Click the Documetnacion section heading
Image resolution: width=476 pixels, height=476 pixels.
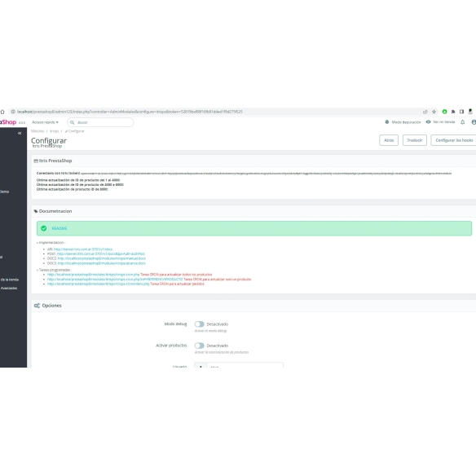tap(55, 211)
